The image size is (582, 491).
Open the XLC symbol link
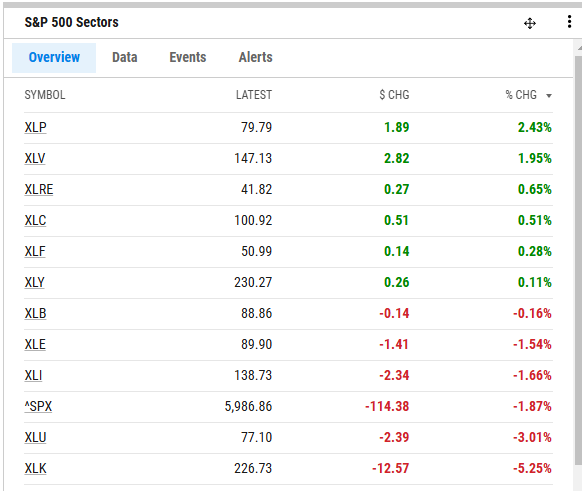pyautogui.click(x=36, y=220)
